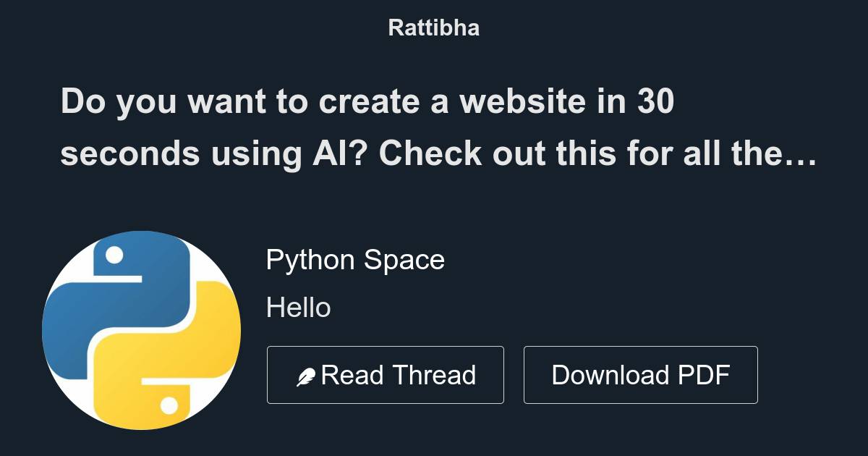
Task: Select the Rattibha title at the top
Action: (433, 28)
